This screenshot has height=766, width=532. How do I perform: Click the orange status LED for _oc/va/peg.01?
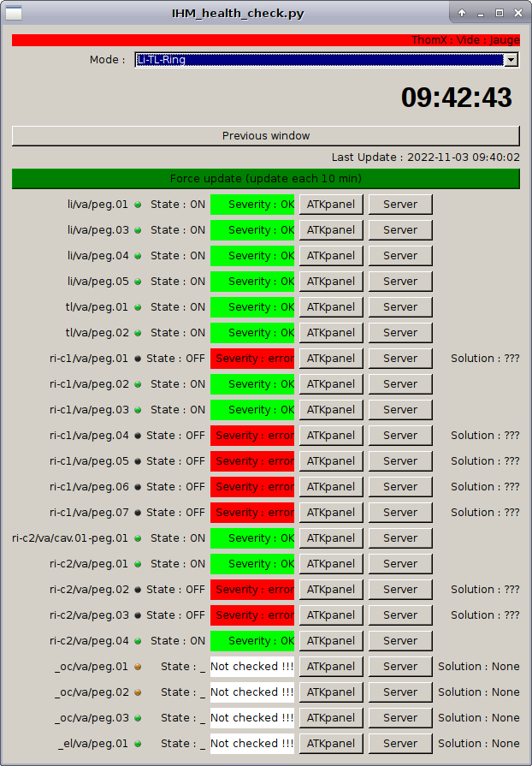click(x=138, y=667)
